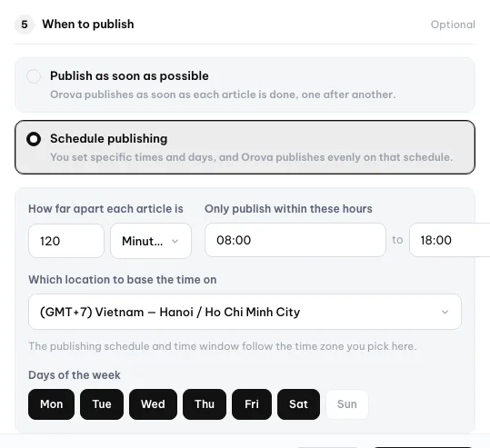The height and width of the screenshot is (448, 490).
Task: Click the Schedule publishing option card
Action: click(x=245, y=147)
